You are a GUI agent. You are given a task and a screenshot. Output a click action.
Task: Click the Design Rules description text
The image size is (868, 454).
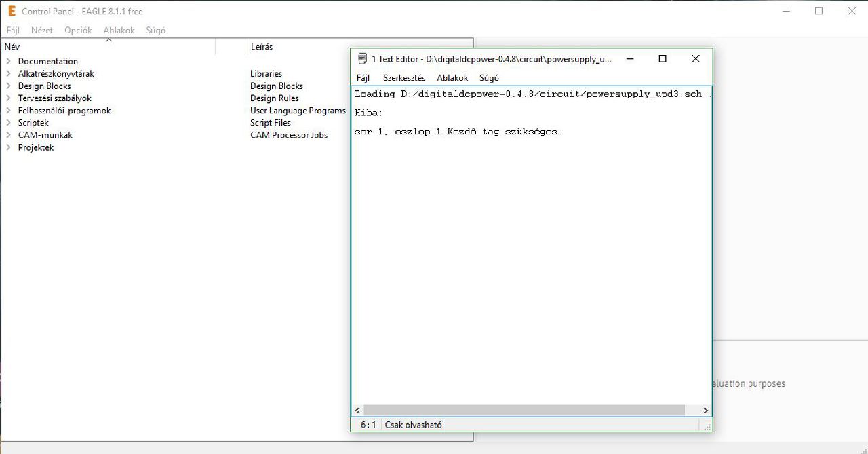[x=275, y=98]
